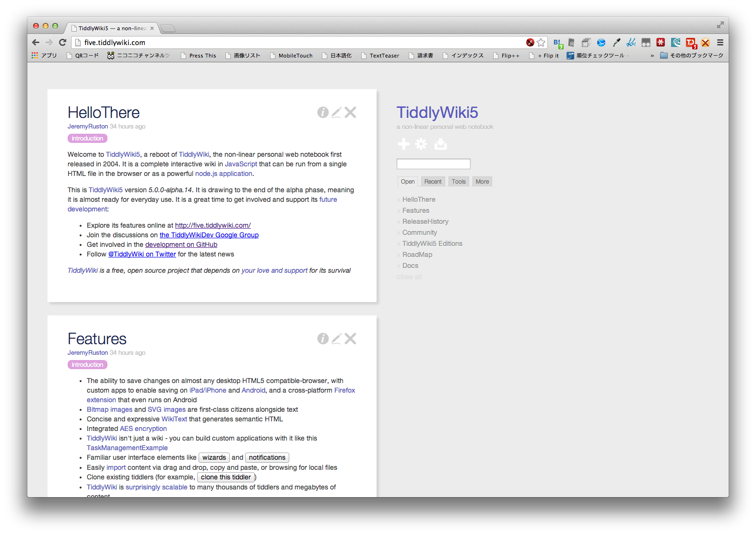Switch to the Open sidebar tab
Viewport: 756px width, 535px height.
(408, 182)
